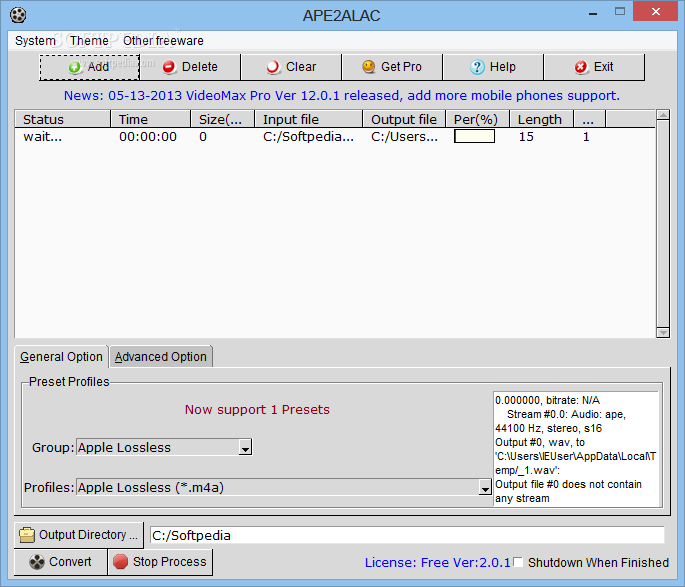The height and width of the screenshot is (587, 685).
Task: Expand the Group dropdown arrow
Action: [246, 448]
